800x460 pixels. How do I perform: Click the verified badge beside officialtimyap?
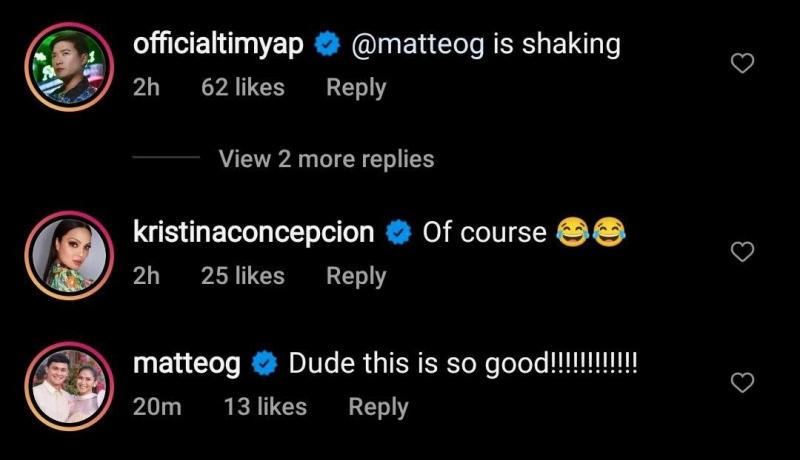[326, 45]
